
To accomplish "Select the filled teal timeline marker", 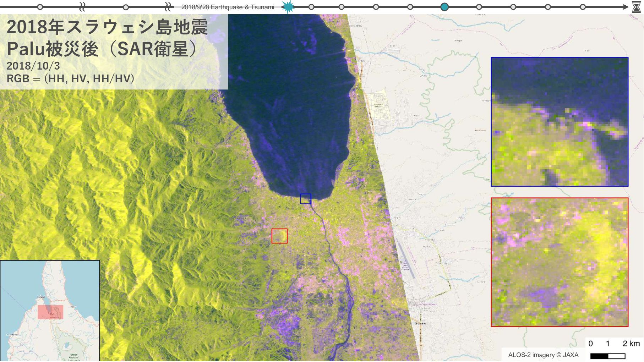I will (444, 7).
